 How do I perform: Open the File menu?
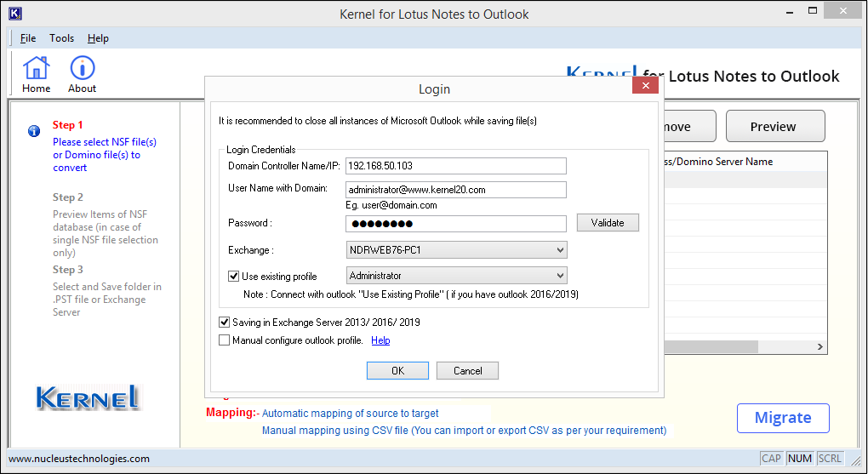point(28,38)
